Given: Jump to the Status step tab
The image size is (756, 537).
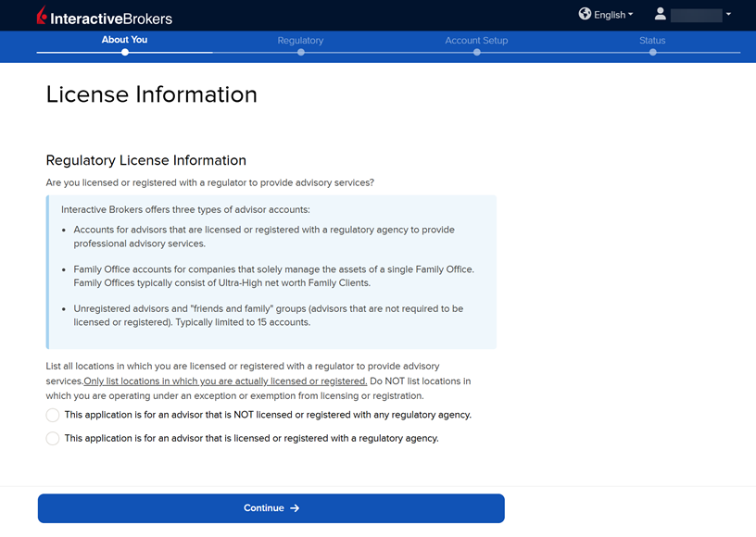Looking at the screenshot, I should tap(652, 41).
